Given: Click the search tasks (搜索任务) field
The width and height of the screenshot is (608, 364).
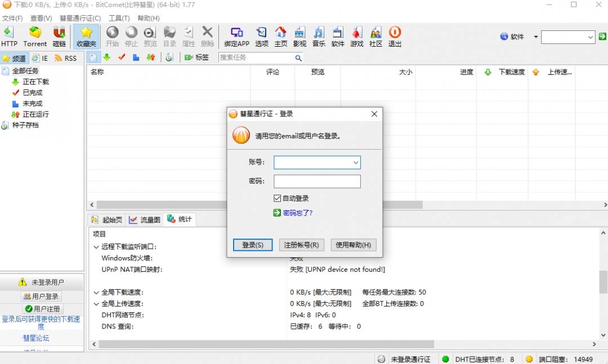Looking at the screenshot, I should [256, 57].
